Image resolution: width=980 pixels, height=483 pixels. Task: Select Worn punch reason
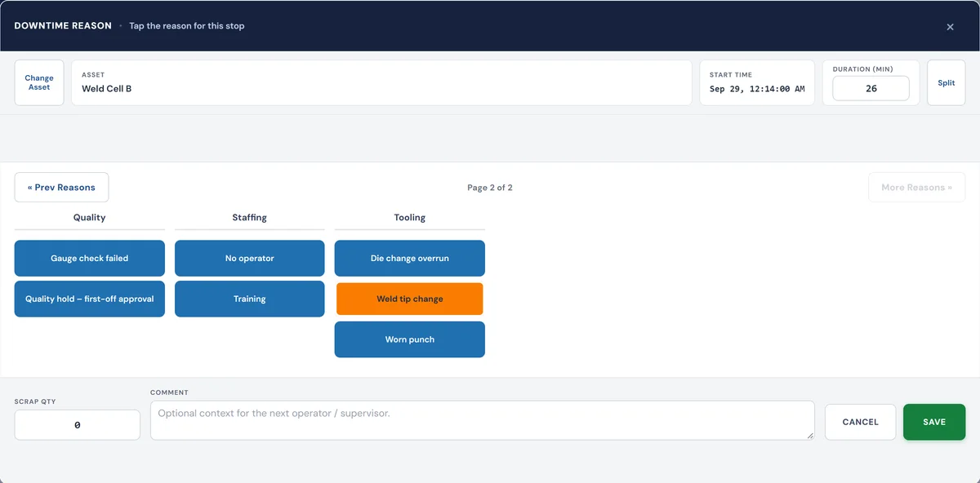[x=410, y=339]
